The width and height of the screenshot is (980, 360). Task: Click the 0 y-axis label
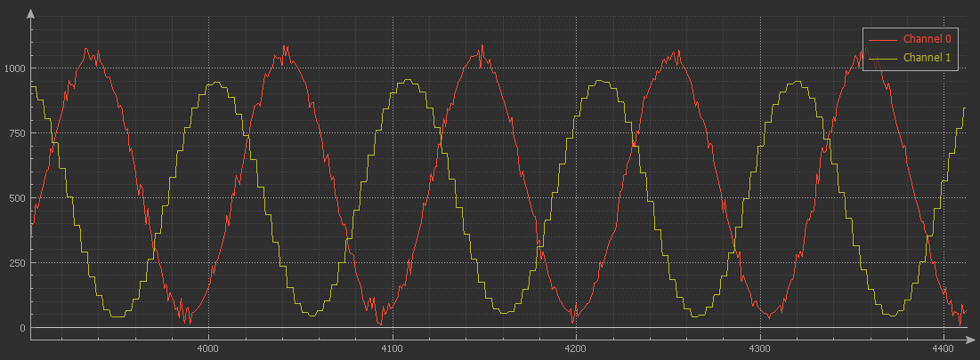pos(22,328)
